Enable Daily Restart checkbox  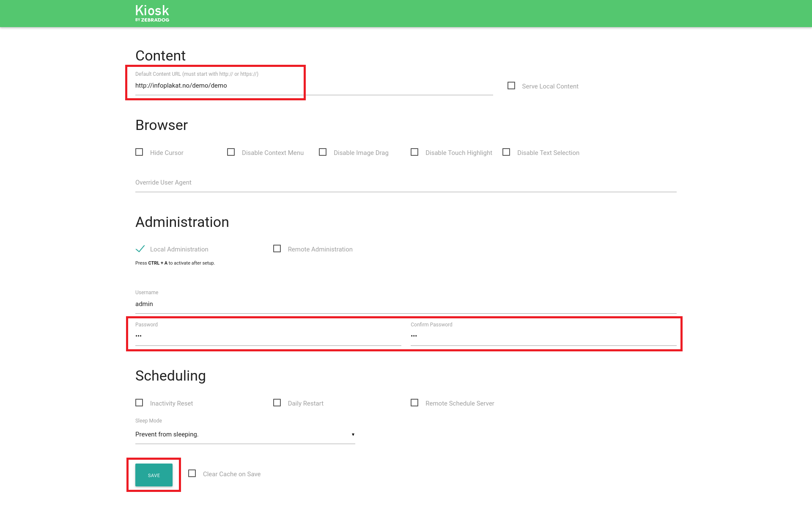(x=277, y=403)
